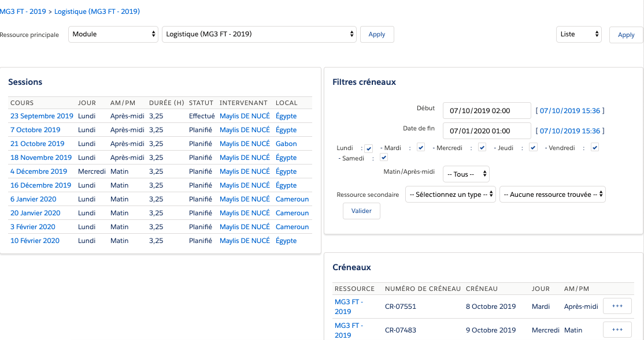Toggle the Mercredi day checkbox
Viewport: 644px width, 340px height.
[482, 148]
